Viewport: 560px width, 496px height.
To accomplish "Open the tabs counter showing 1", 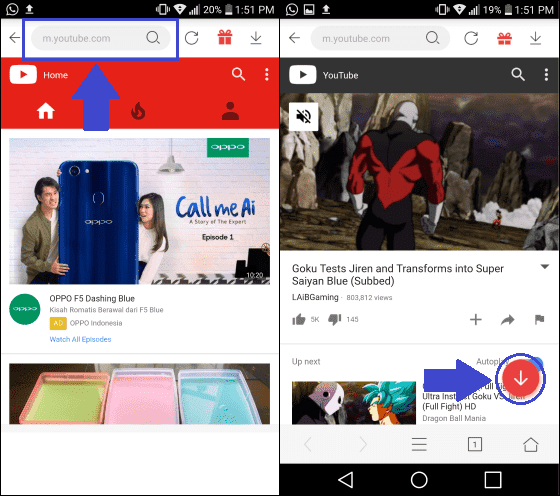I will (475, 445).
